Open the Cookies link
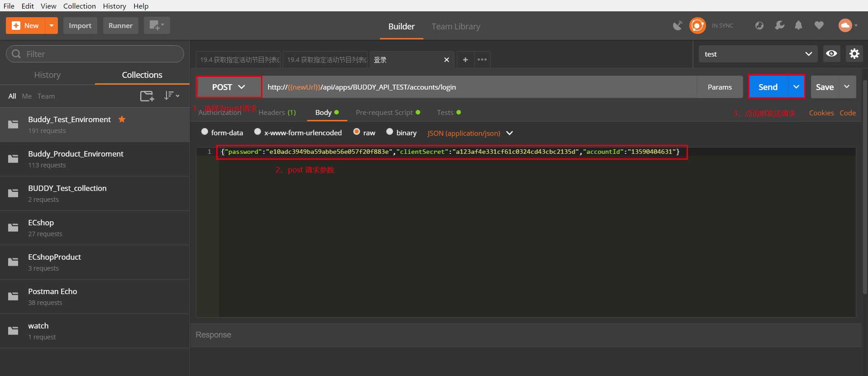The image size is (868, 376). (821, 113)
